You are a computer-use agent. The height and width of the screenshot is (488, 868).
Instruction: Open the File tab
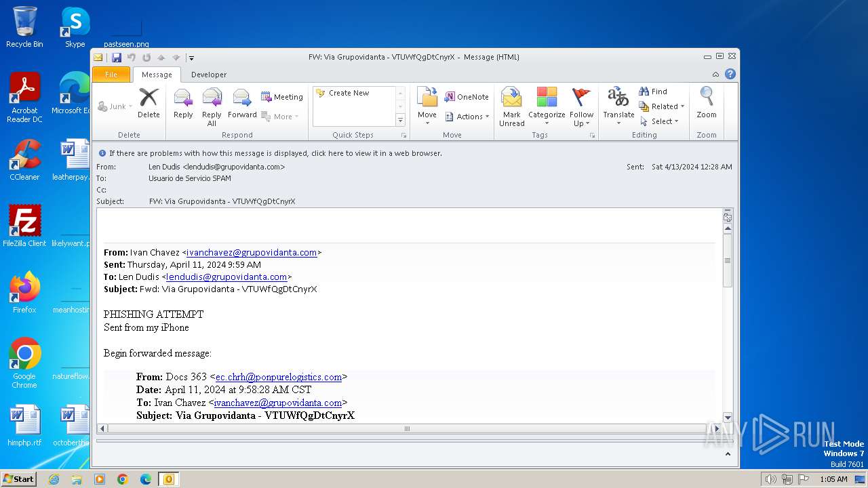coord(111,75)
